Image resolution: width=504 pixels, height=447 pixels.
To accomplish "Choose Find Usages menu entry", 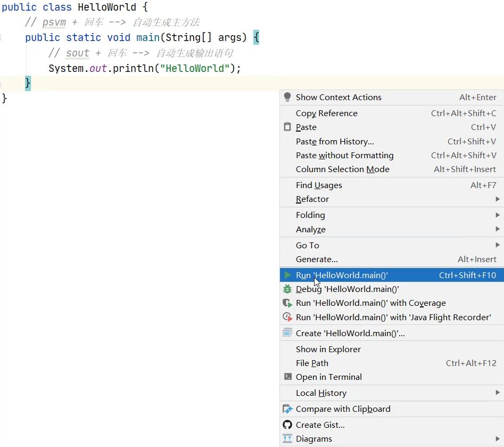I will tap(319, 185).
